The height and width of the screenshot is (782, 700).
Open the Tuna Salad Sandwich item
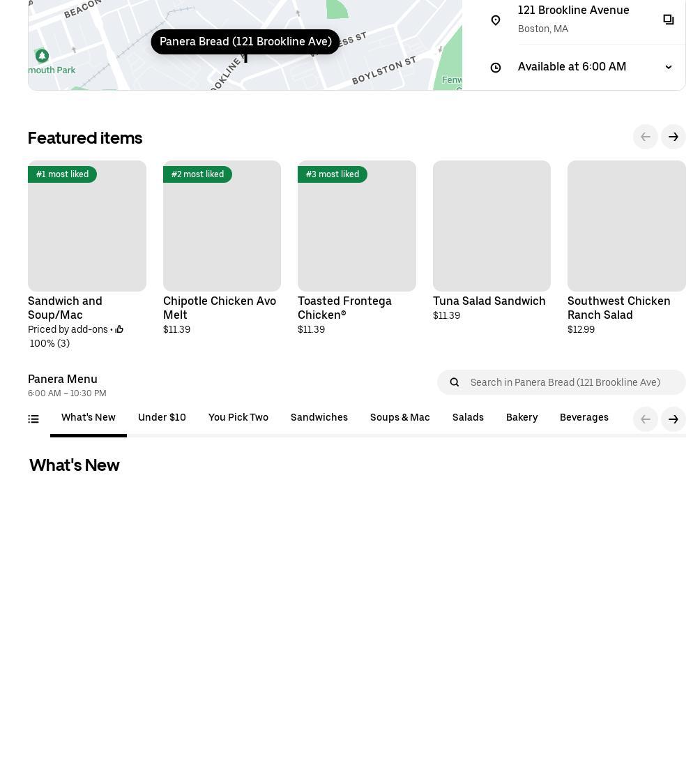[x=492, y=241]
